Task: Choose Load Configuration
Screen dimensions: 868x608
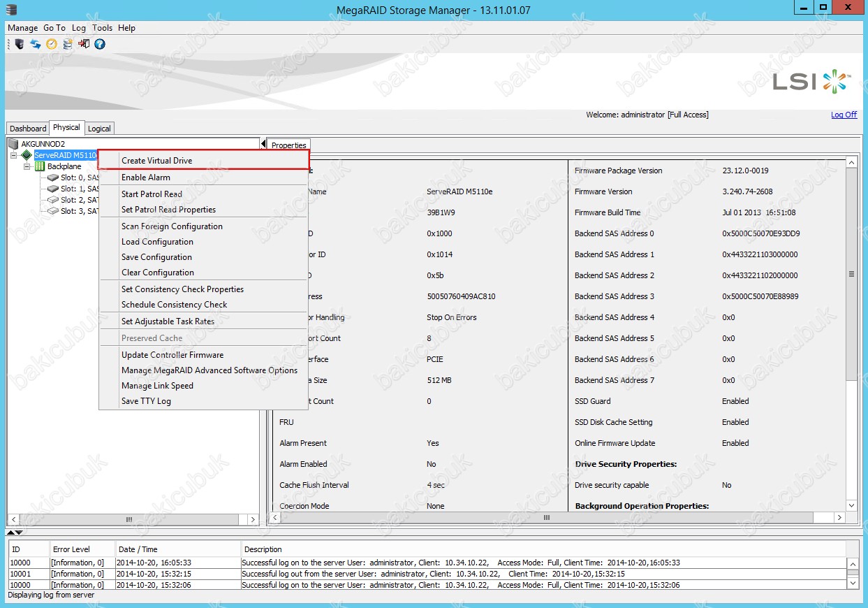Action: pos(204,242)
